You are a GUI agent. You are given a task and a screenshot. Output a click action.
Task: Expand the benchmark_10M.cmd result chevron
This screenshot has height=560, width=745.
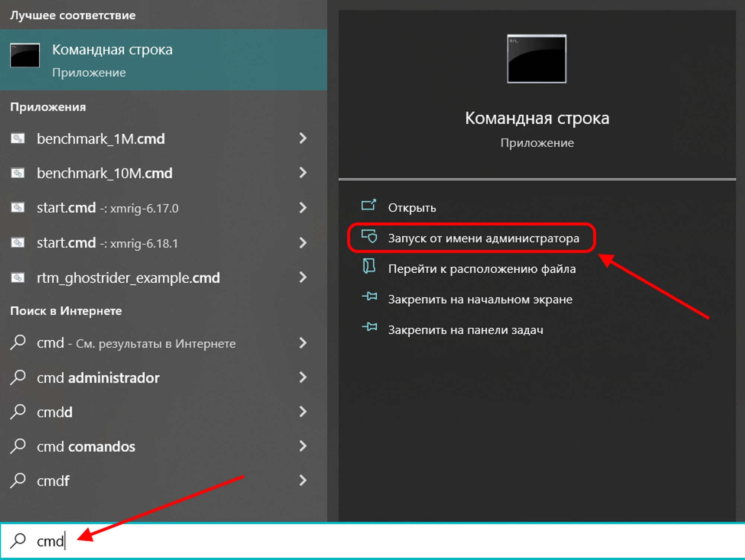(x=303, y=173)
